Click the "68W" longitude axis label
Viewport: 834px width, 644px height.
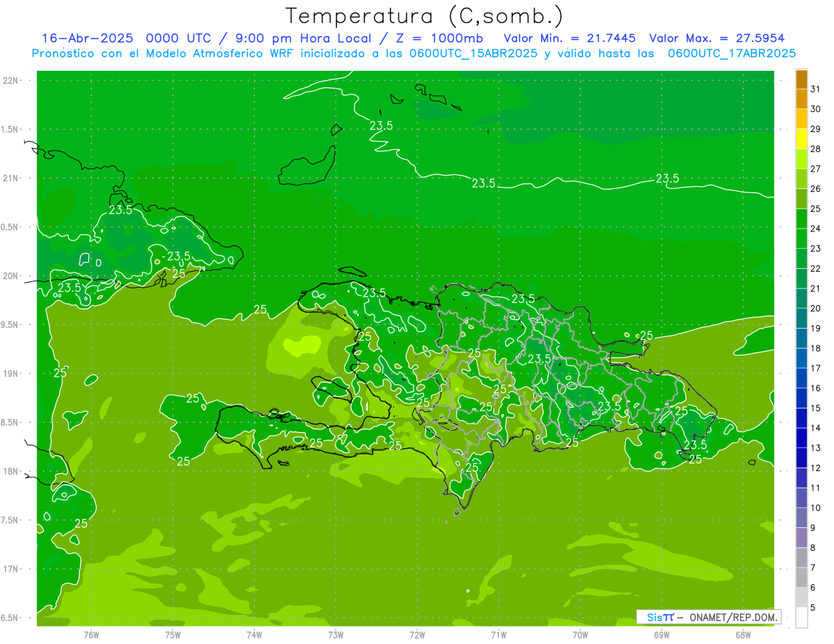pyautogui.click(x=743, y=634)
